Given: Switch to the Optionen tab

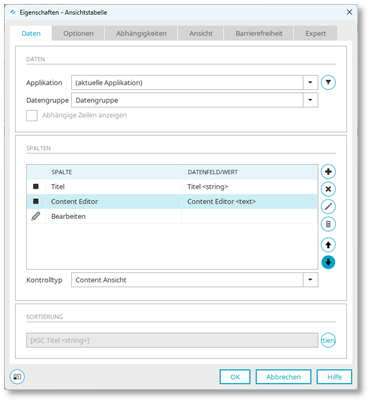Looking at the screenshot, I should coord(78,33).
